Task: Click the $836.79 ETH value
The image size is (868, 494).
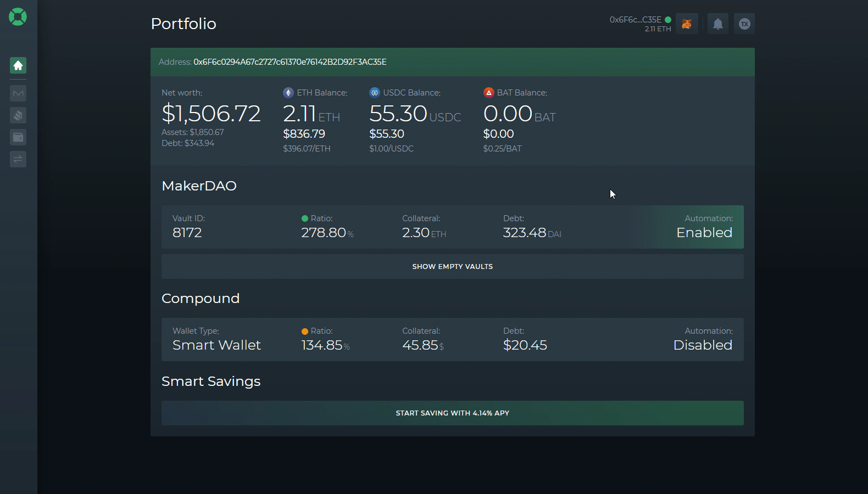Action: pyautogui.click(x=304, y=134)
